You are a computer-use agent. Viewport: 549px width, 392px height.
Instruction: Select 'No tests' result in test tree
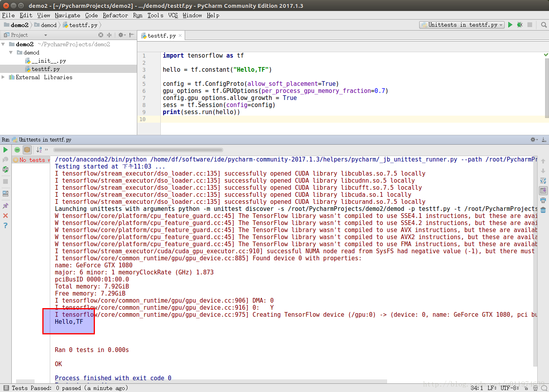tap(31, 160)
